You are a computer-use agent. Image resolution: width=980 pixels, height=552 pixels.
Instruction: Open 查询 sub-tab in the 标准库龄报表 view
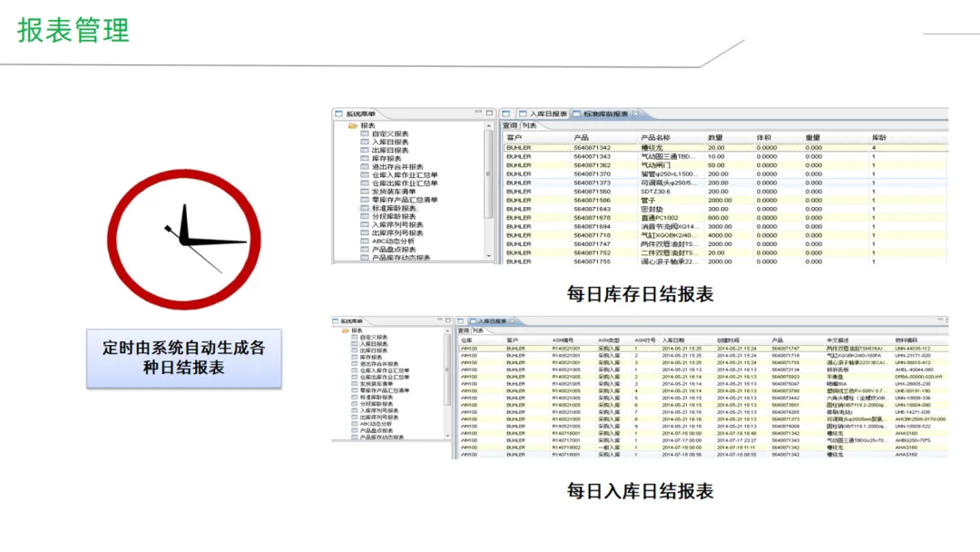(x=511, y=125)
